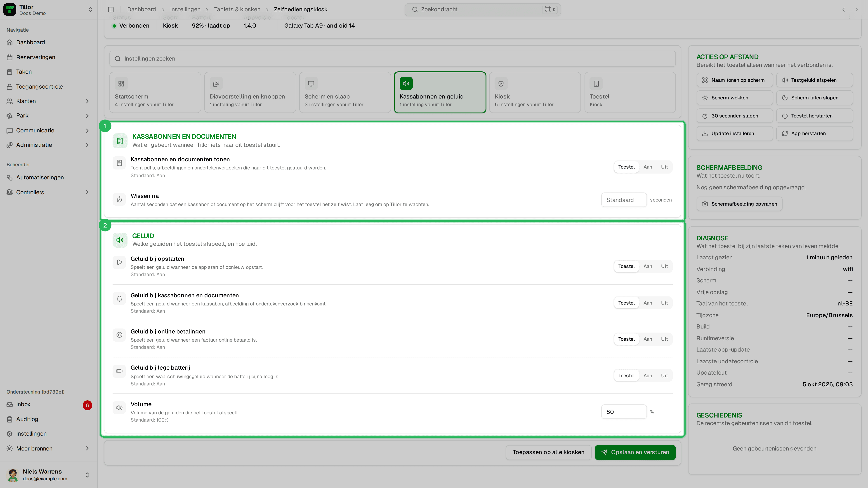This screenshot has height=488, width=868.
Task: Switch to the Kiosk settings tab
Action: tap(535, 92)
